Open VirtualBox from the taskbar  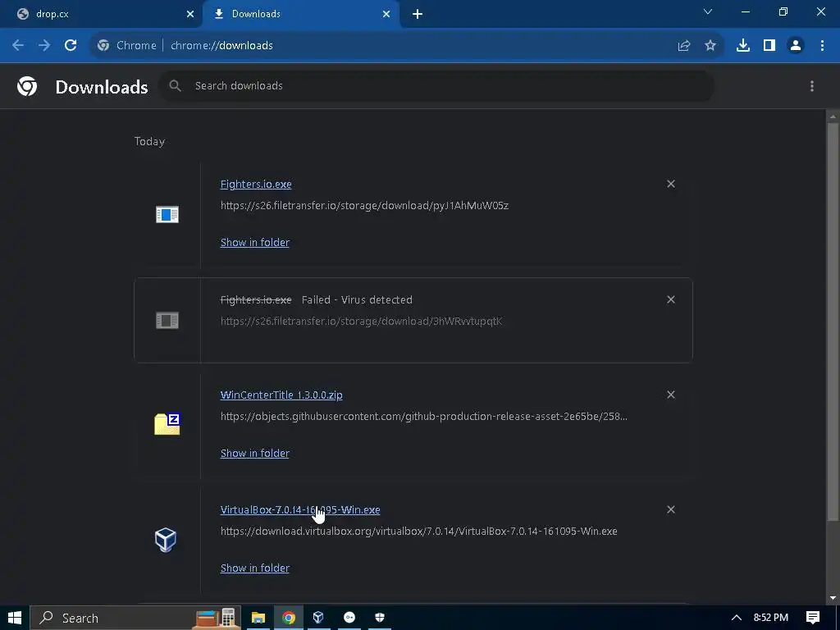pos(318,618)
